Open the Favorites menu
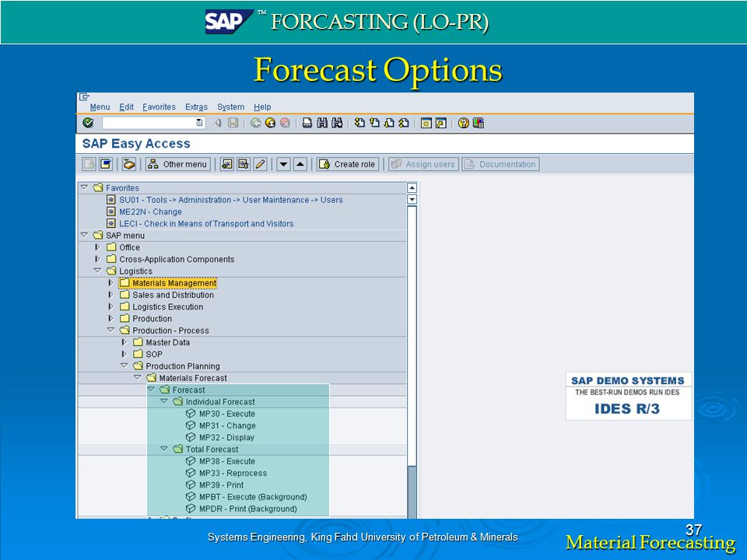Screen dimensions: 747x560 coord(159,107)
